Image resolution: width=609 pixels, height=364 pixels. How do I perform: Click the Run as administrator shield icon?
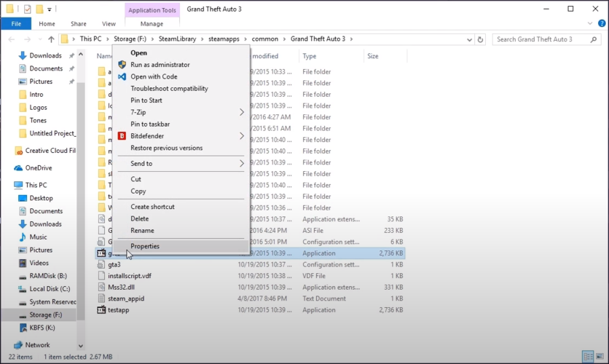pos(122,65)
